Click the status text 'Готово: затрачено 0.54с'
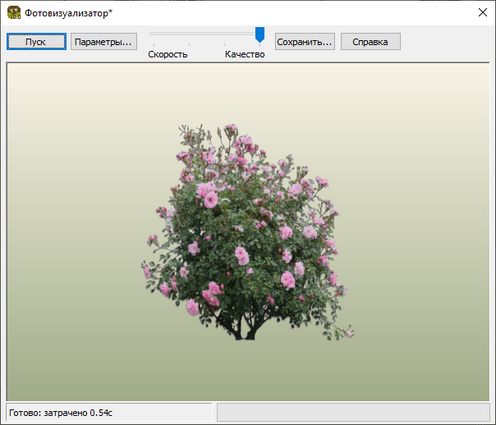Screen dimensions: 496x425 click(x=61, y=413)
